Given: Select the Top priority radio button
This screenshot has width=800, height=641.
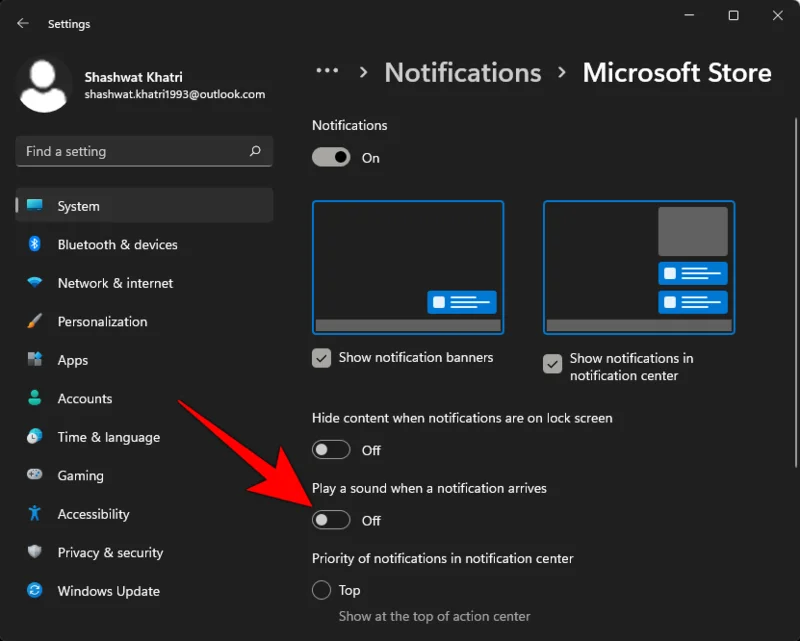Looking at the screenshot, I should pos(321,590).
